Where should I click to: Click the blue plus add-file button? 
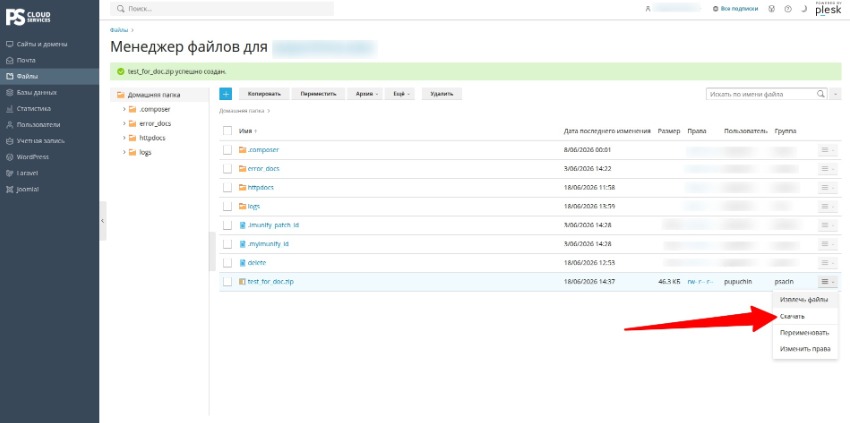coord(226,94)
